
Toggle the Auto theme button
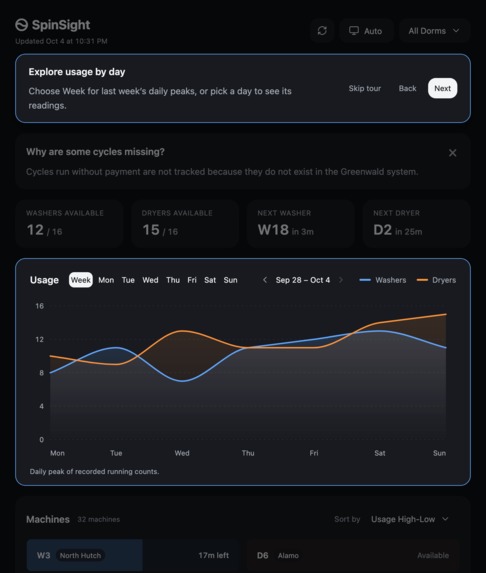pyautogui.click(x=366, y=31)
